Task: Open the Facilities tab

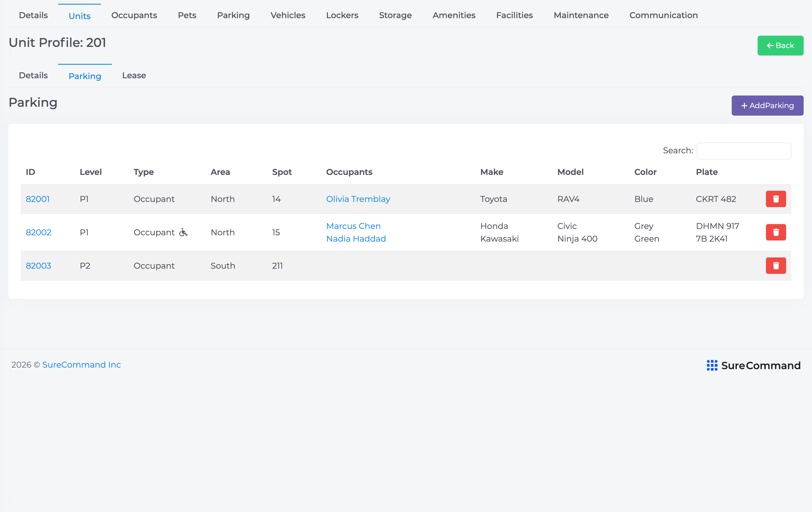Action: pos(514,16)
